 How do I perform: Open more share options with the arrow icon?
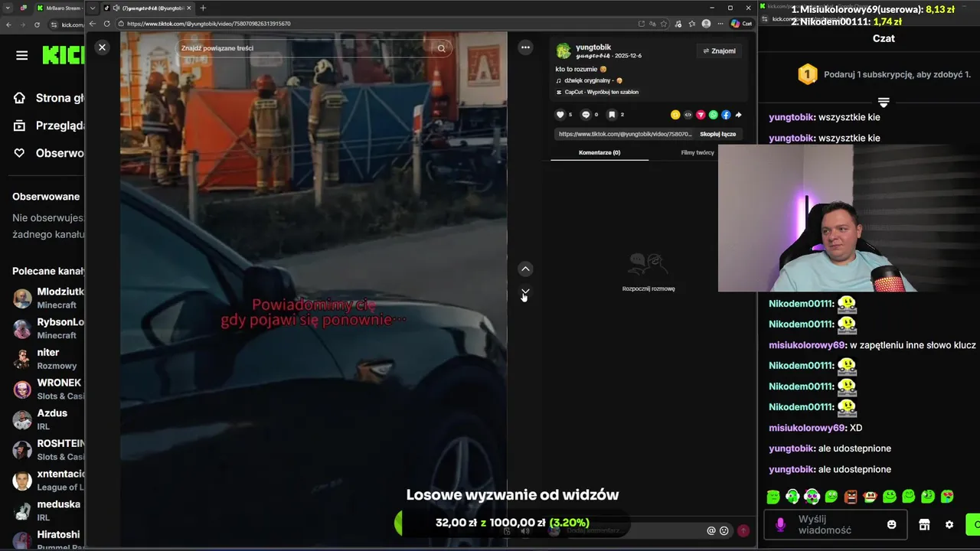pyautogui.click(x=738, y=115)
